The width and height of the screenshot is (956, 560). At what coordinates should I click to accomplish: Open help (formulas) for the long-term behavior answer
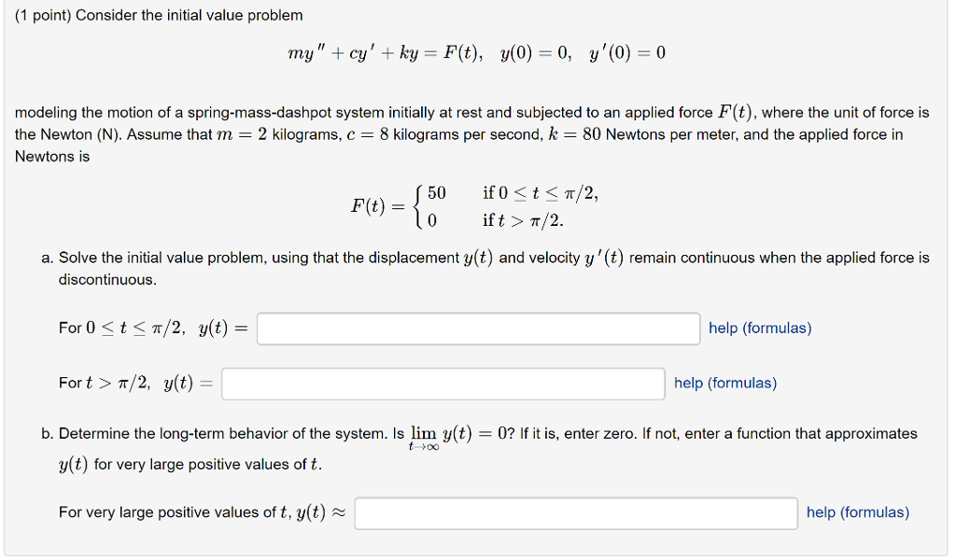(857, 511)
